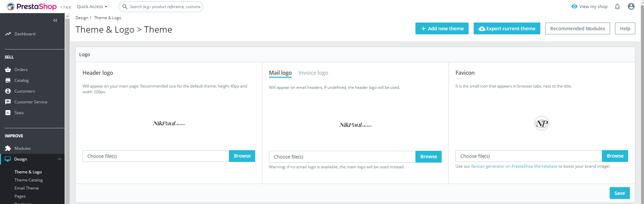Screen dimensions: 644x204
Task: Click the Theme & Logo breadcrumb
Action: pos(108,18)
